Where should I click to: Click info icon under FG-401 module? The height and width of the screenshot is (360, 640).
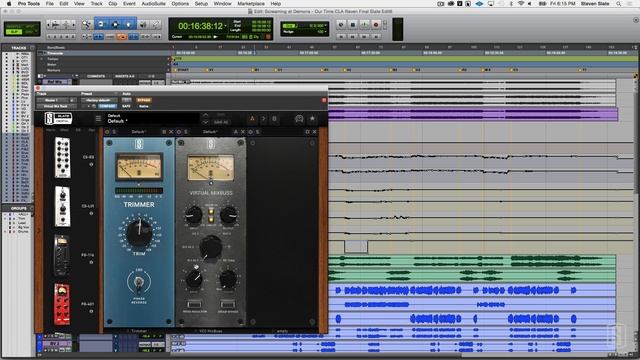91,311
